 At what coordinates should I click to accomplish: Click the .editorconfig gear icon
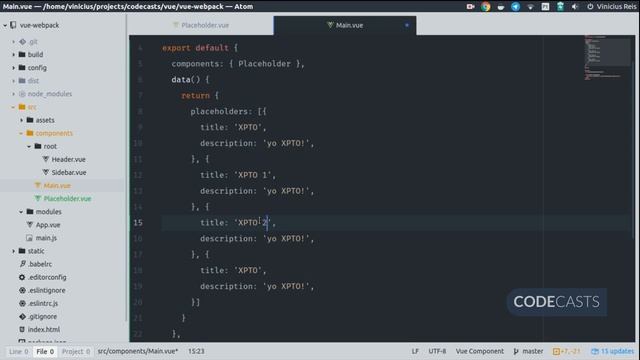pyautogui.click(x=22, y=277)
